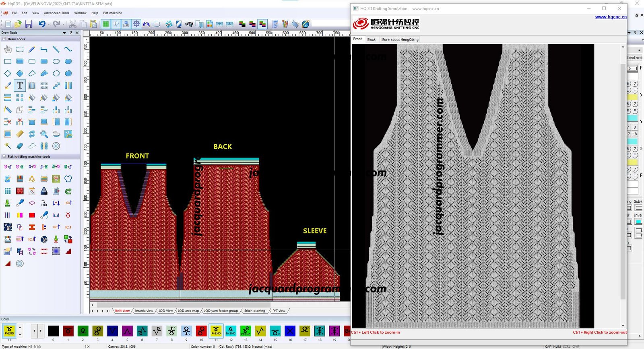644x349 pixels.
Task: Open the www.hqcnc.cn link
Action: [611, 17]
